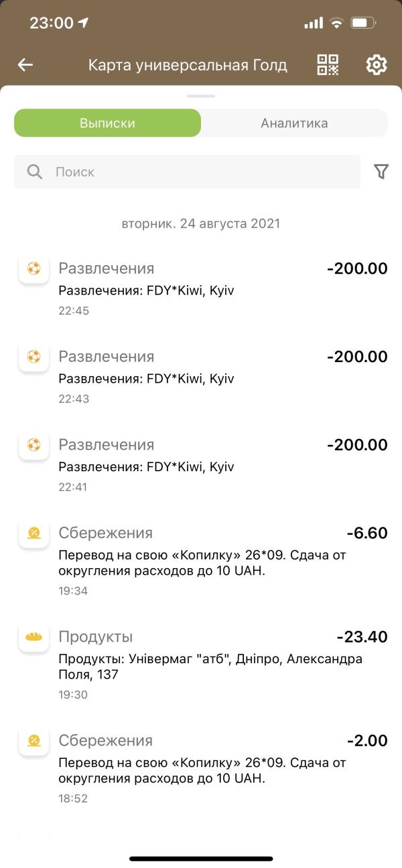Open the statement filter funnel icon
This screenshot has height=868, width=402.
(381, 172)
